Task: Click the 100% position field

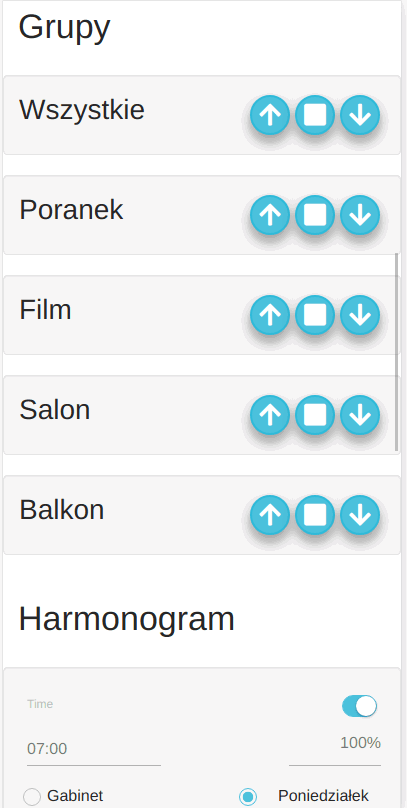Action: (x=335, y=749)
